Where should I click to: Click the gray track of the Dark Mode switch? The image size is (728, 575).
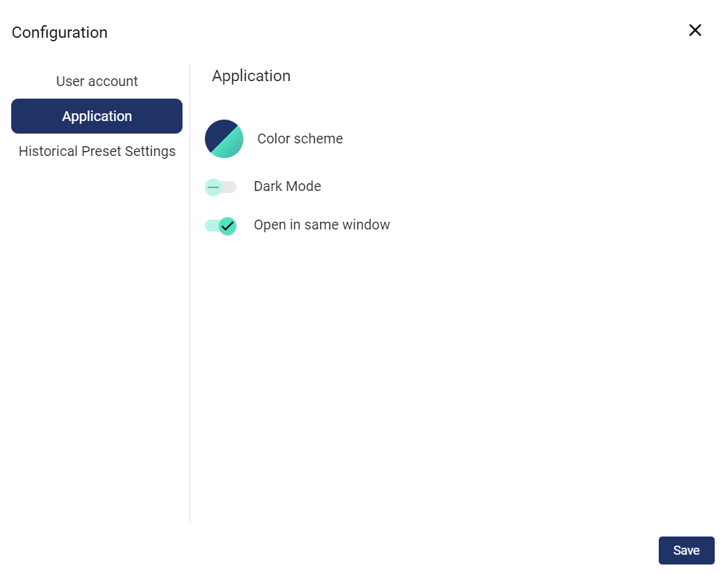click(x=230, y=187)
